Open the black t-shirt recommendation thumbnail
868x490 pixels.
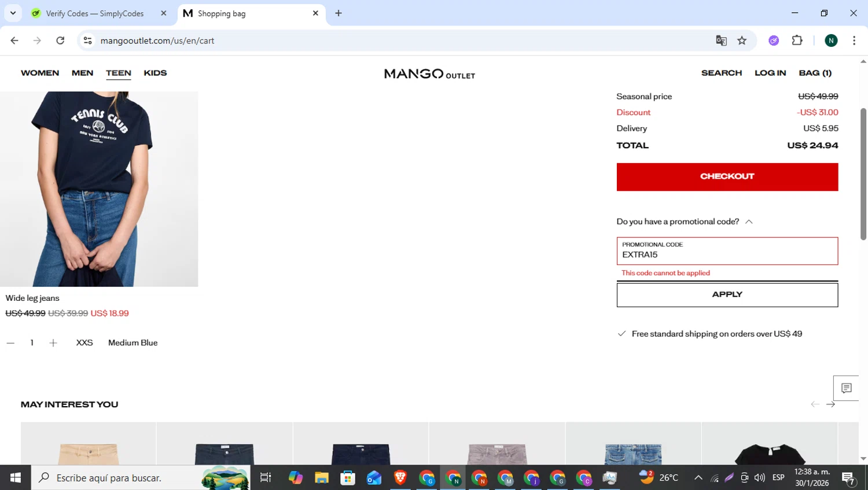pyautogui.click(x=770, y=444)
